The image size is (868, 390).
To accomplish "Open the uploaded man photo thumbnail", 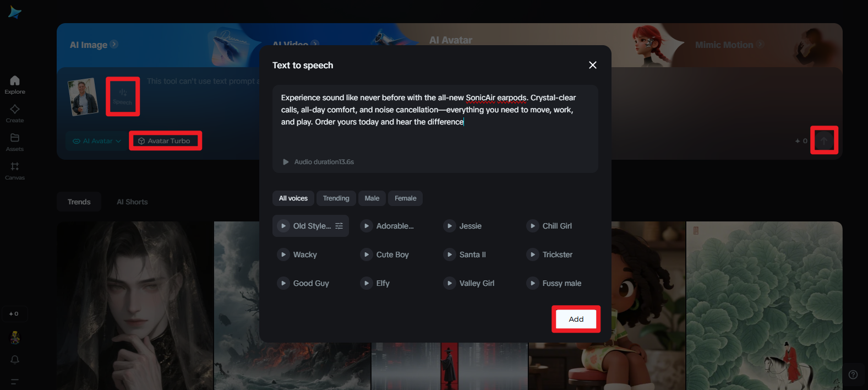I will click(83, 96).
